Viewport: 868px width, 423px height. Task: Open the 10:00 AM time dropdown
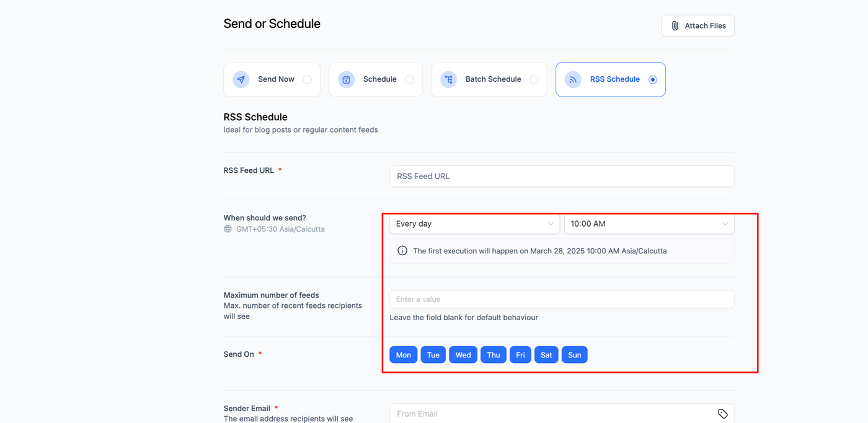pyautogui.click(x=649, y=224)
